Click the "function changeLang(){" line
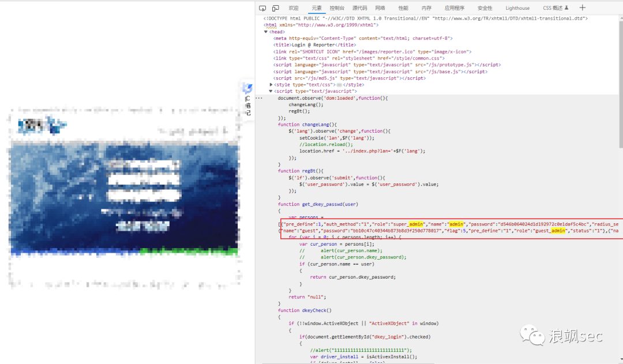The width and height of the screenshot is (623, 364). point(307,125)
